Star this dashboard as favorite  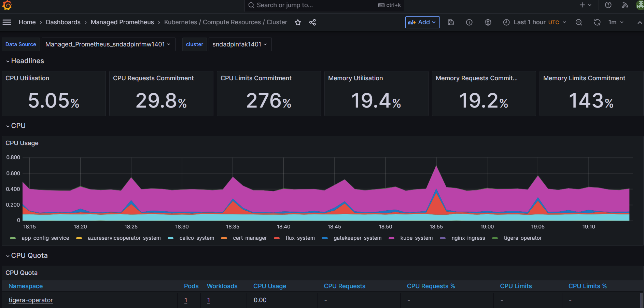298,22
